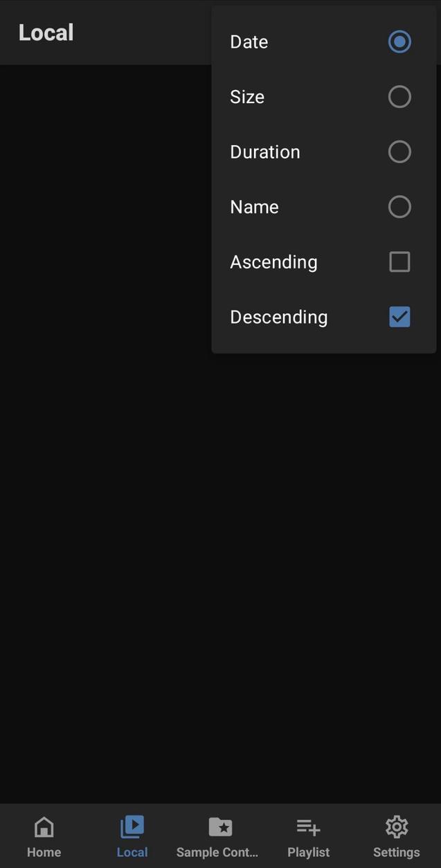Select the Name sort radio button
This screenshot has height=868, width=441.
[x=399, y=206]
